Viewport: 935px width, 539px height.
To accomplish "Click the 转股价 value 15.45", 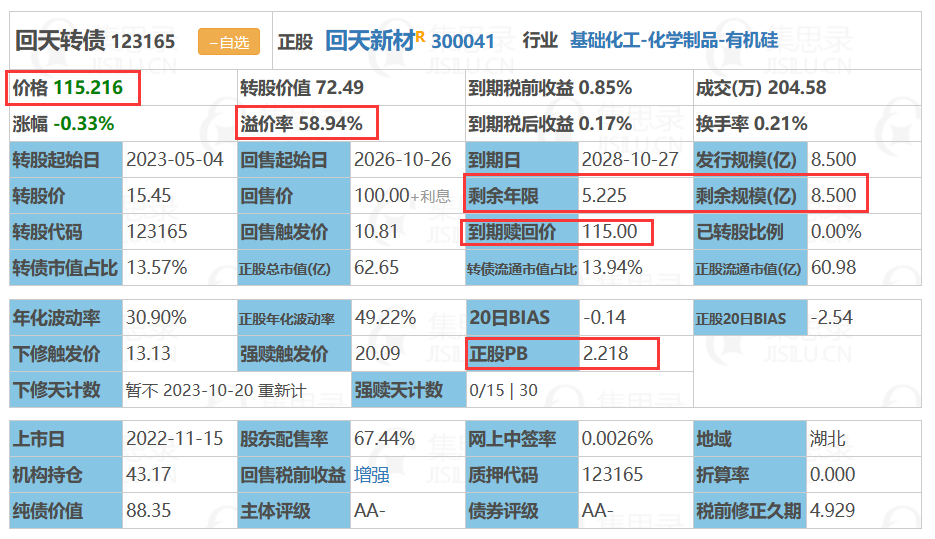I will tap(148, 196).
